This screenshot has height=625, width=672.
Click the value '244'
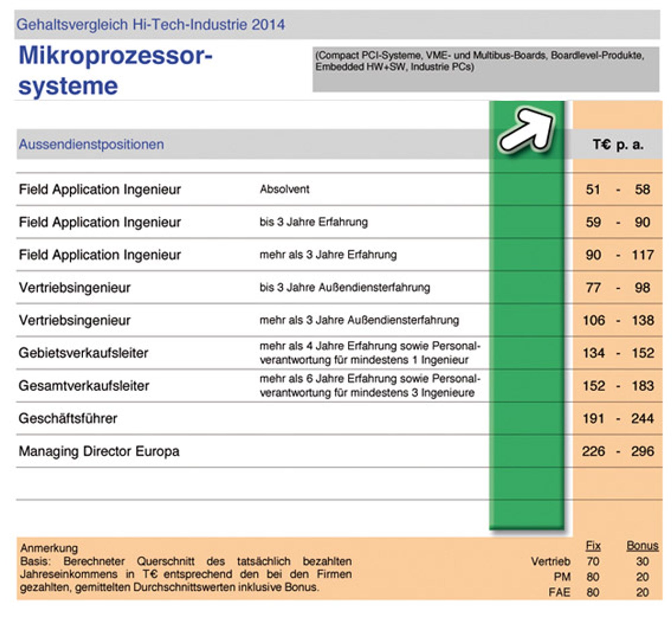click(x=643, y=419)
